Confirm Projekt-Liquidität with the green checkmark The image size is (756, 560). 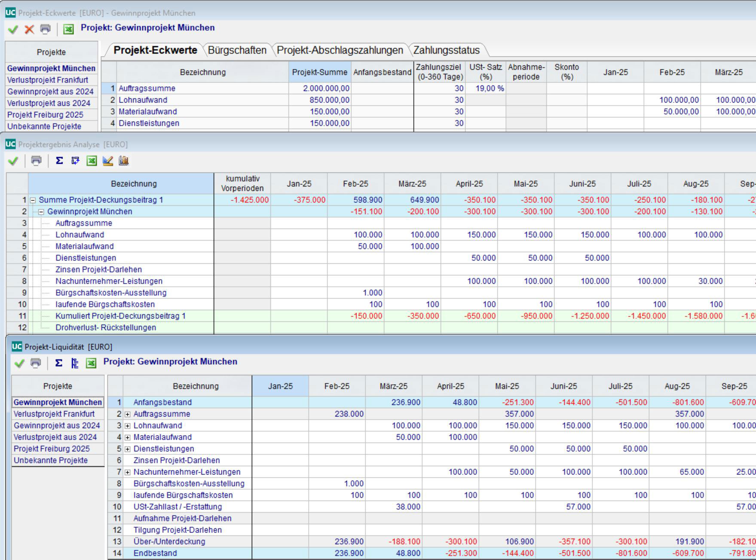pos(19,363)
